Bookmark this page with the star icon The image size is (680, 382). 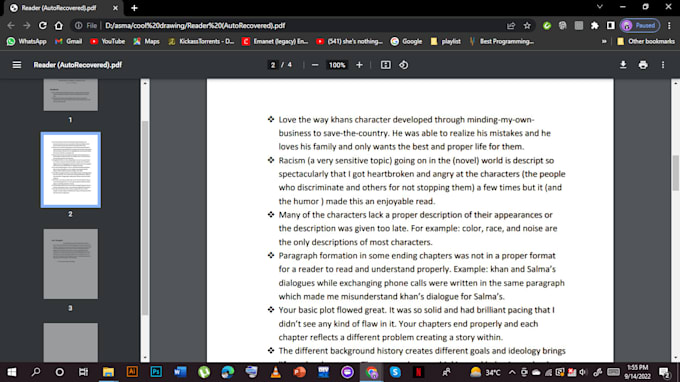[x=527, y=26]
